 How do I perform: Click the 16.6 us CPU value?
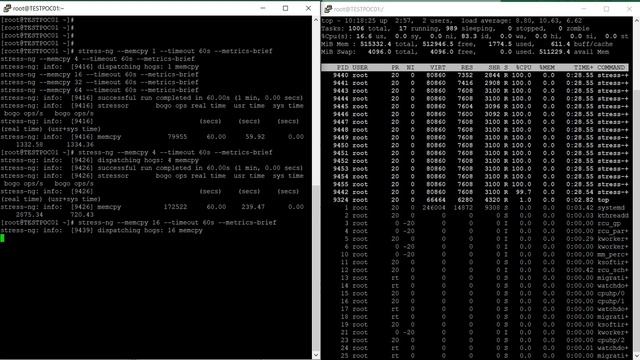click(x=364, y=36)
